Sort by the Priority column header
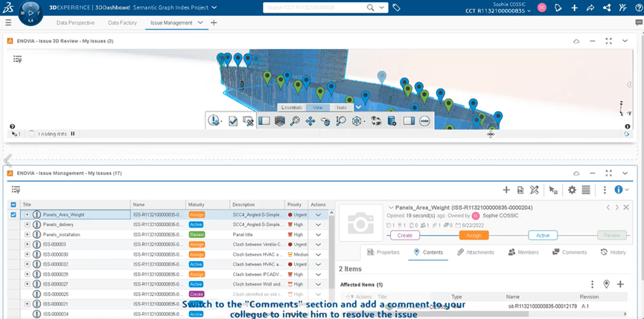Viewport: 644px width, 319px height. (x=295, y=204)
